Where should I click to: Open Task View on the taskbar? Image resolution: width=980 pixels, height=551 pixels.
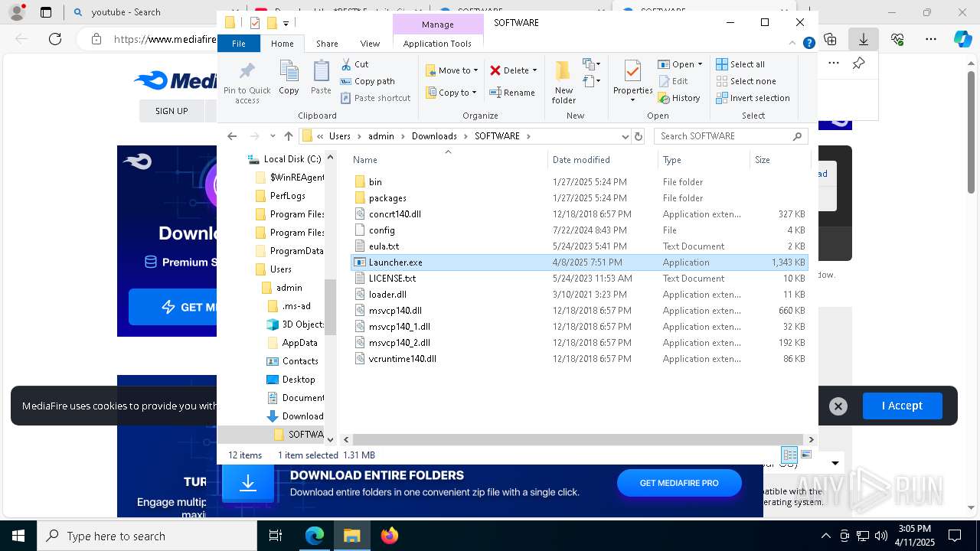(x=276, y=536)
